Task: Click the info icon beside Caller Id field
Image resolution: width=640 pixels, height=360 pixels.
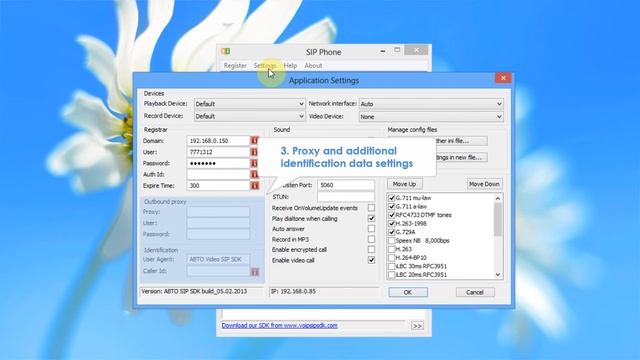Action: click(x=255, y=271)
